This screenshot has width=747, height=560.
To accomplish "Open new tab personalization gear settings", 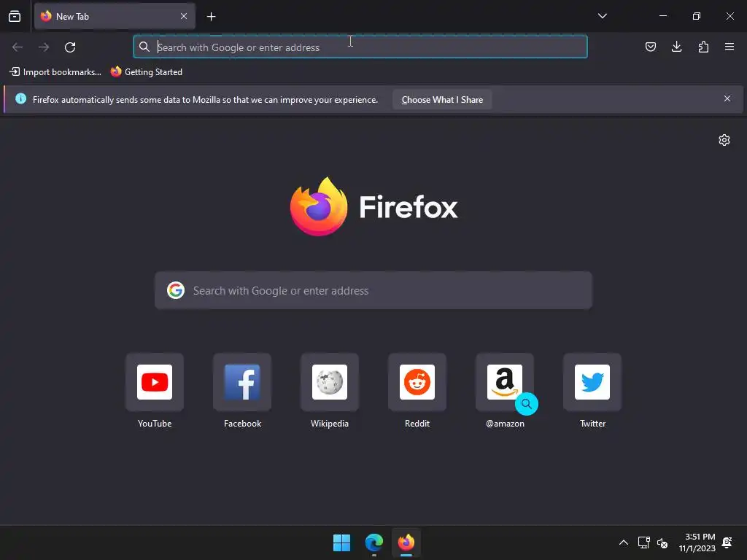I will click(724, 140).
